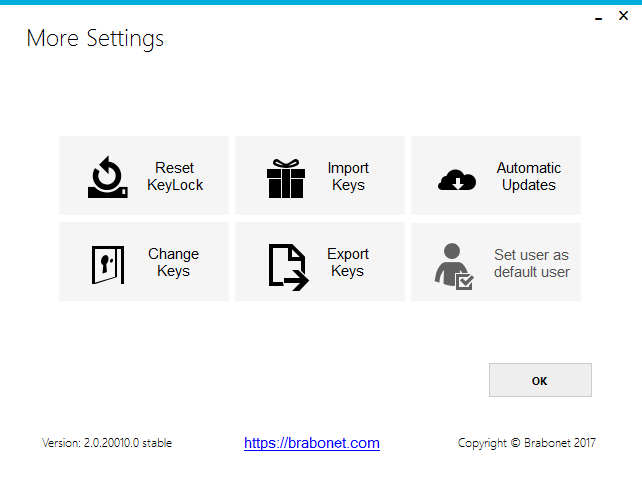
Task: Click the Reset KeyLock circular arrow icon
Action: click(x=106, y=177)
